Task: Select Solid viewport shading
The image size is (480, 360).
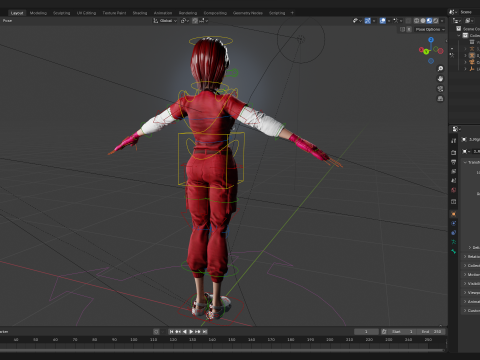Action: click(423, 21)
